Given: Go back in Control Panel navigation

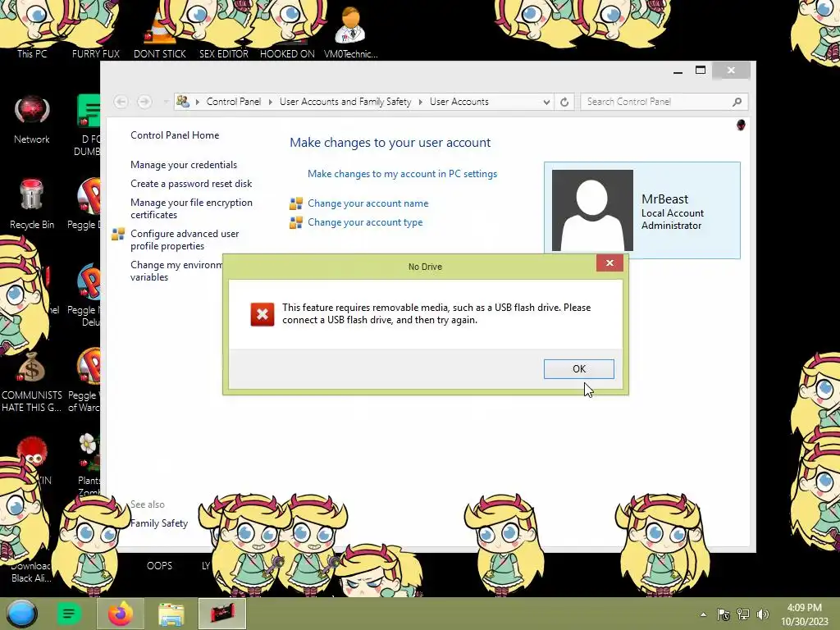Looking at the screenshot, I should (x=121, y=101).
